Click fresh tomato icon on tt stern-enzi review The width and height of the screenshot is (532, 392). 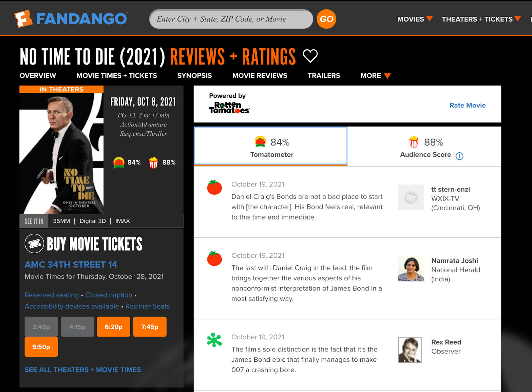214,187
